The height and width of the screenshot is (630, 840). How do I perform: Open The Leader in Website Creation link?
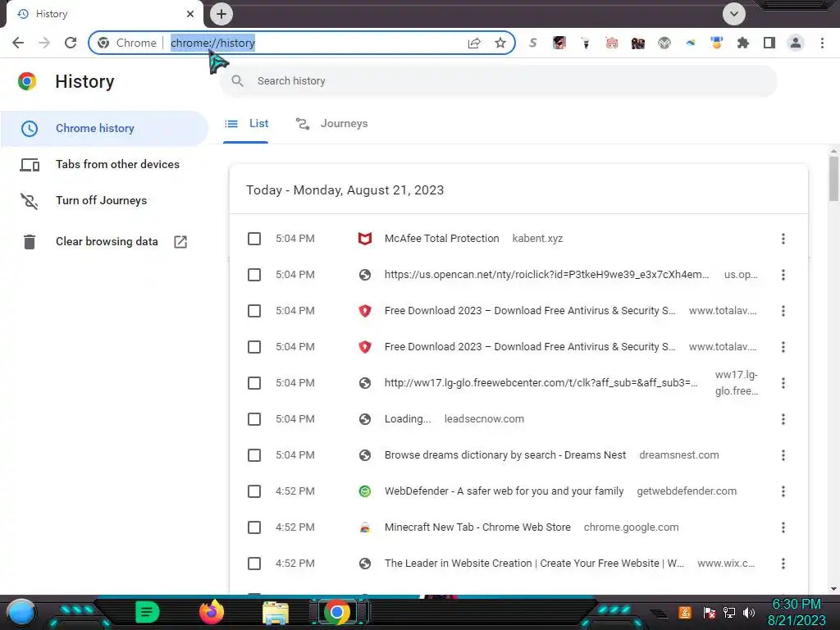point(534,564)
